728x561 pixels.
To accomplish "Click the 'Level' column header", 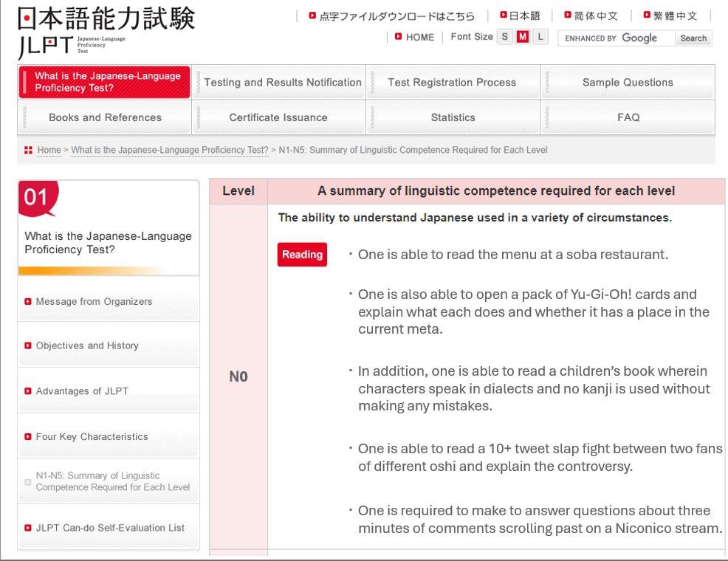I will 238,190.
